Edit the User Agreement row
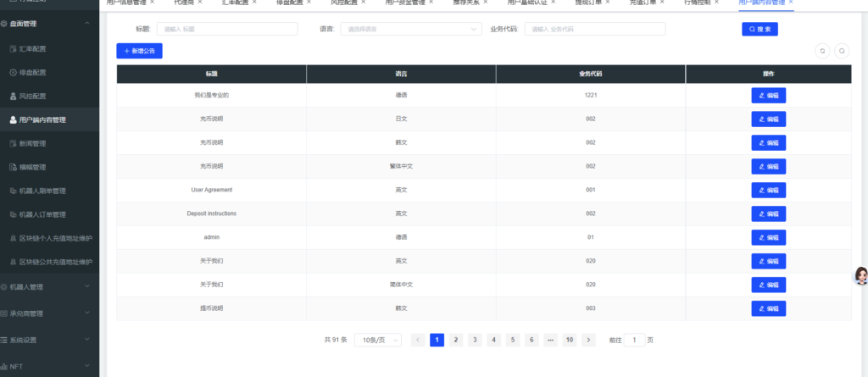 tap(768, 190)
